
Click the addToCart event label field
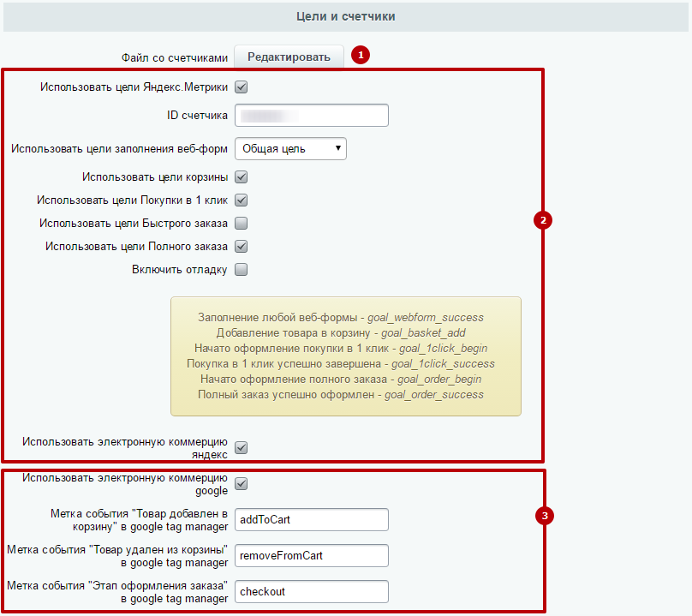tap(312, 520)
